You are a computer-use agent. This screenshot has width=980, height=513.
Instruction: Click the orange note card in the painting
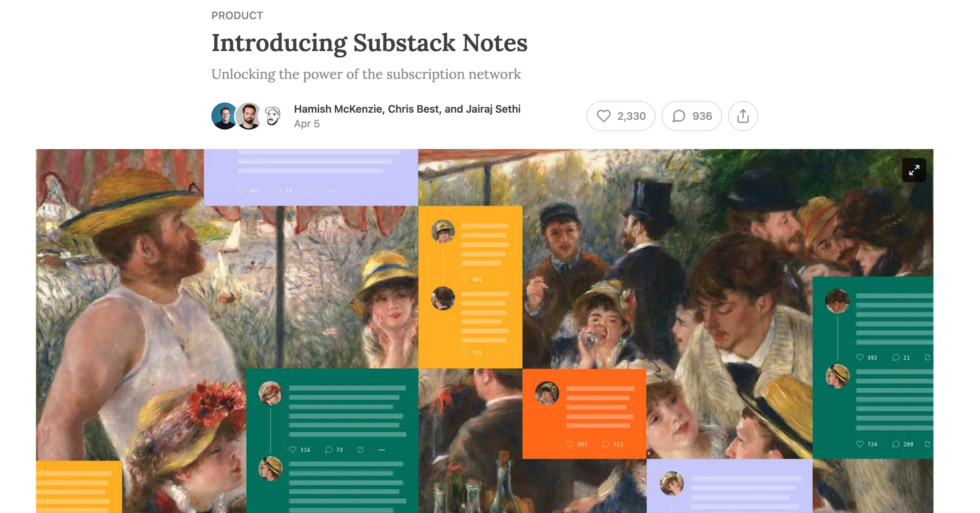584,414
